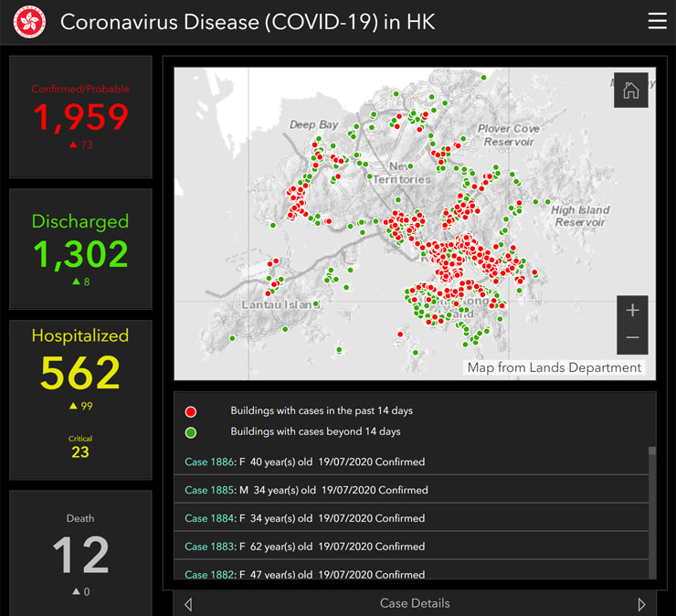The image size is (676, 616).
Task: Click the page title Coronavirus Disease in HK
Action: pyautogui.click(x=248, y=22)
